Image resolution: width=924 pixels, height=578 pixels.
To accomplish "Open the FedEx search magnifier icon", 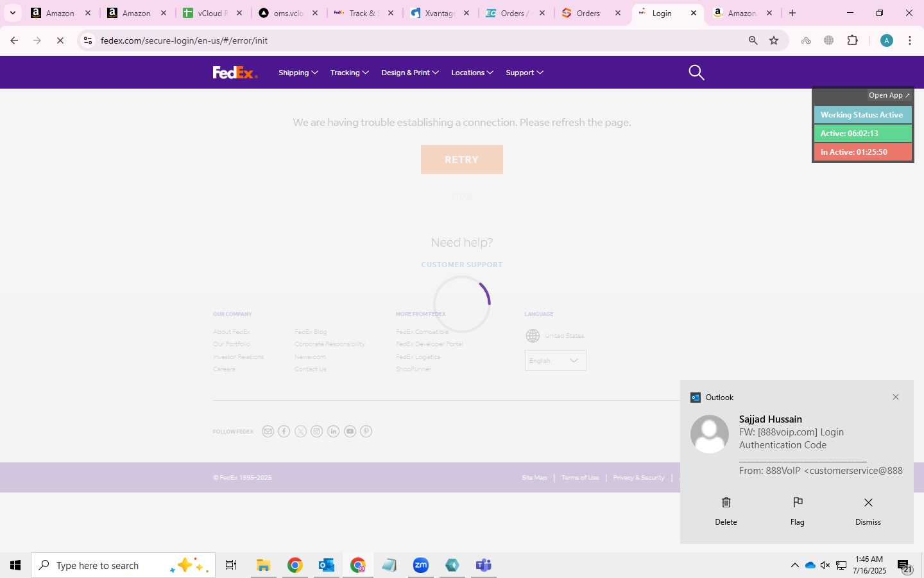I will 696,73.
